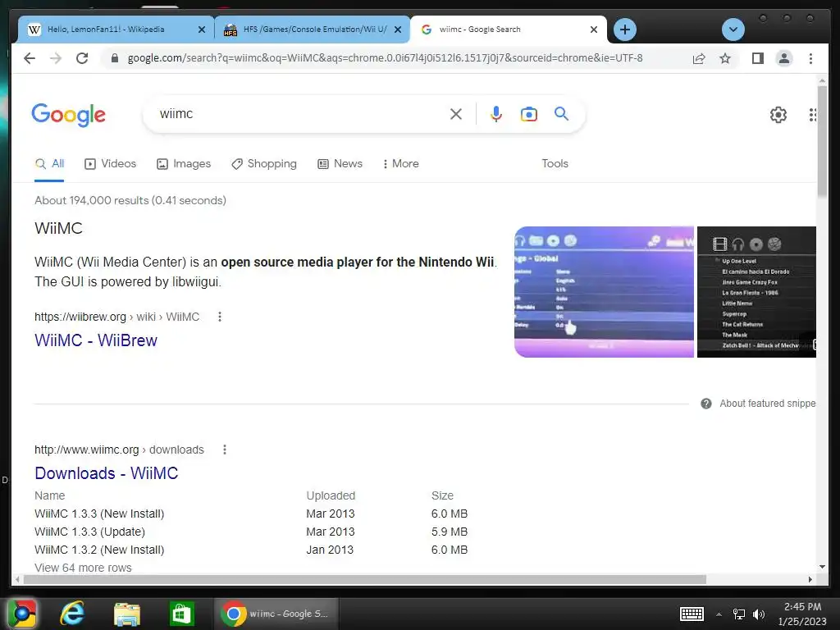
Task: Open the network tray icon
Action: click(739, 614)
